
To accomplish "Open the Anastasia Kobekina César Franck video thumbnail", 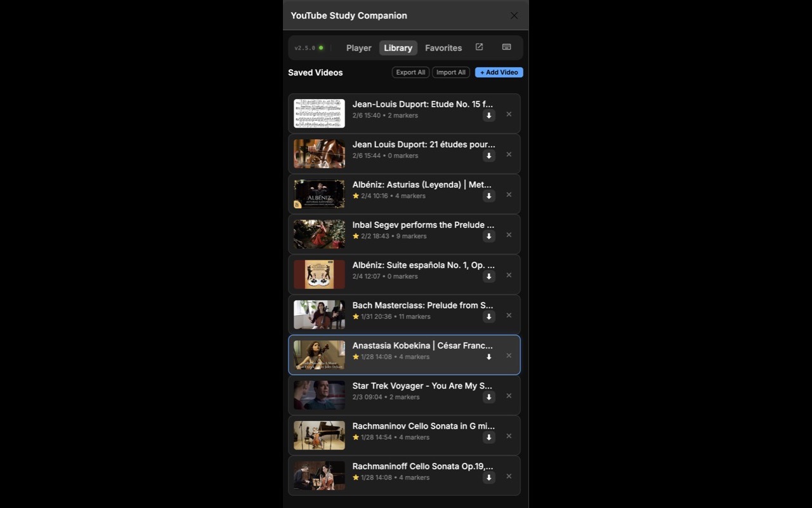I will tap(319, 355).
